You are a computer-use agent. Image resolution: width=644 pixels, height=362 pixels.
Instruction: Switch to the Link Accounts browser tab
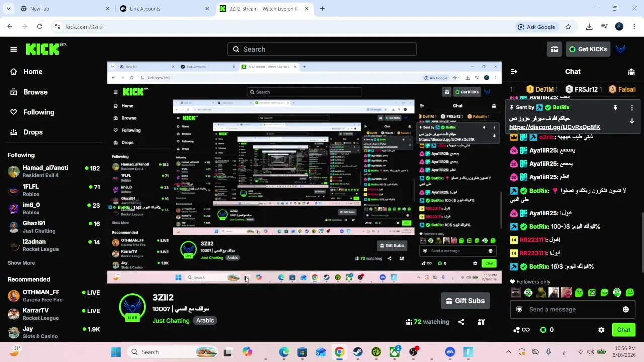164,9
